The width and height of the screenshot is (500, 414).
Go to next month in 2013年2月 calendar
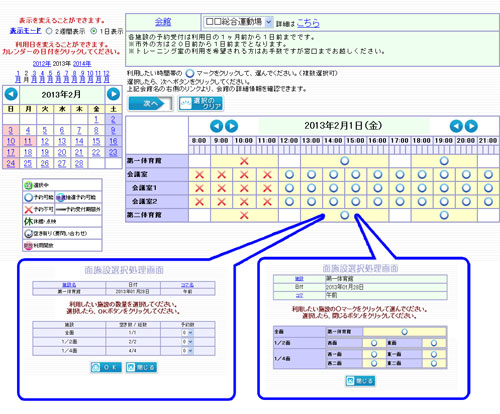pos(113,94)
